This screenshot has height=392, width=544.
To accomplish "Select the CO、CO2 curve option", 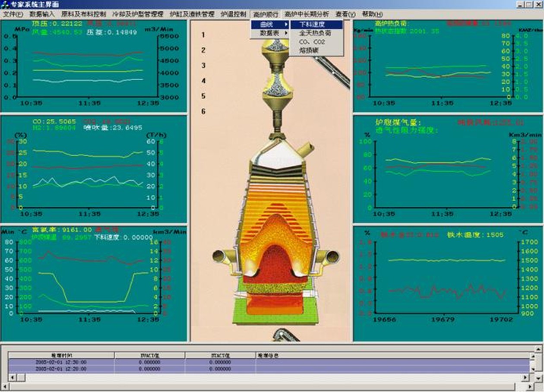I will (312, 42).
